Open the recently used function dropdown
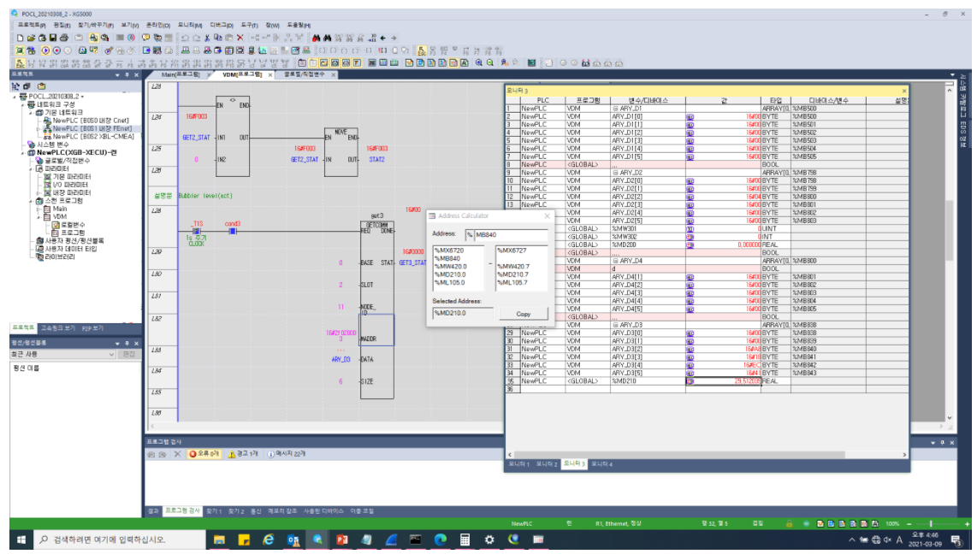This screenshot has width=977, height=560. pos(112,354)
